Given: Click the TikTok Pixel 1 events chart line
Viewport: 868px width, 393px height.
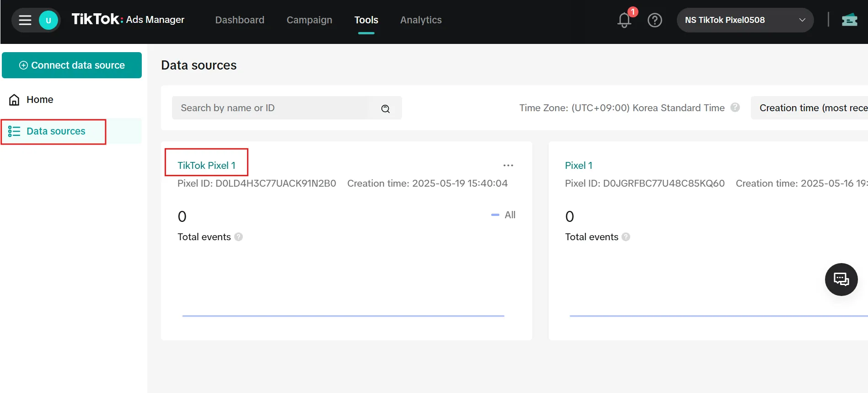Looking at the screenshot, I should coord(343,316).
